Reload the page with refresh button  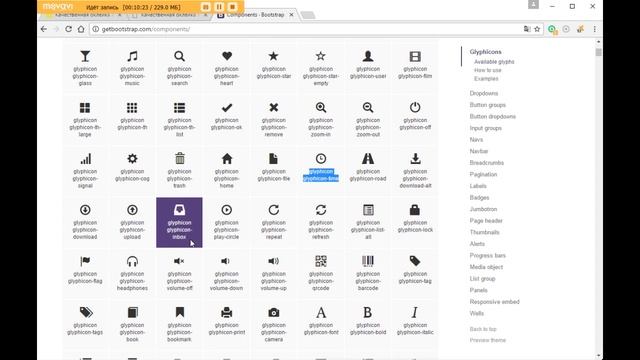point(69,29)
